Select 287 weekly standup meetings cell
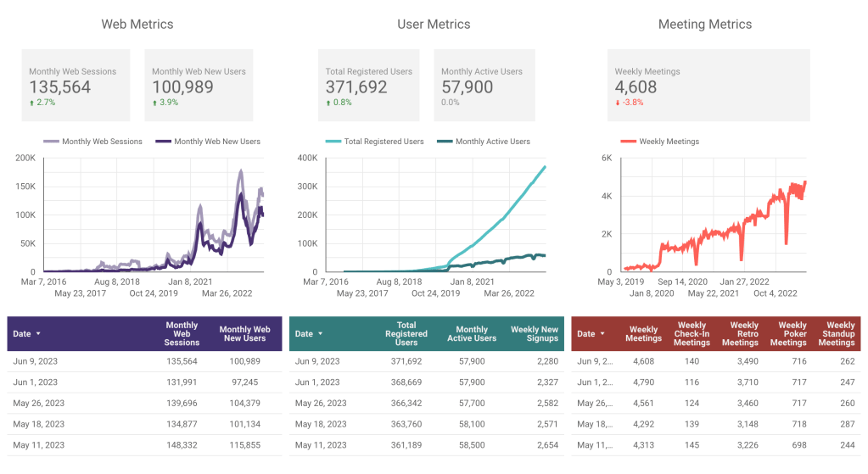The height and width of the screenshot is (474, 868). (x=848, y=424)
